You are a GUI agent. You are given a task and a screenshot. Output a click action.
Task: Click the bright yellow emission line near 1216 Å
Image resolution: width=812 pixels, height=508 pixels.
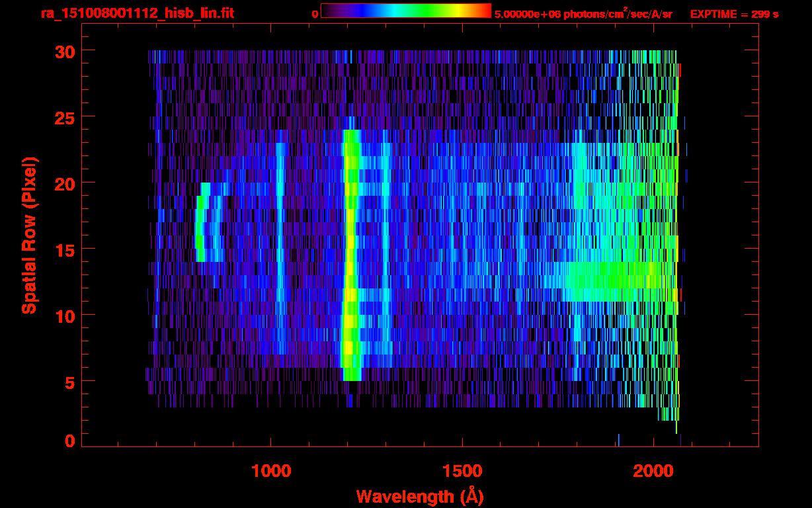coord(351,255)
